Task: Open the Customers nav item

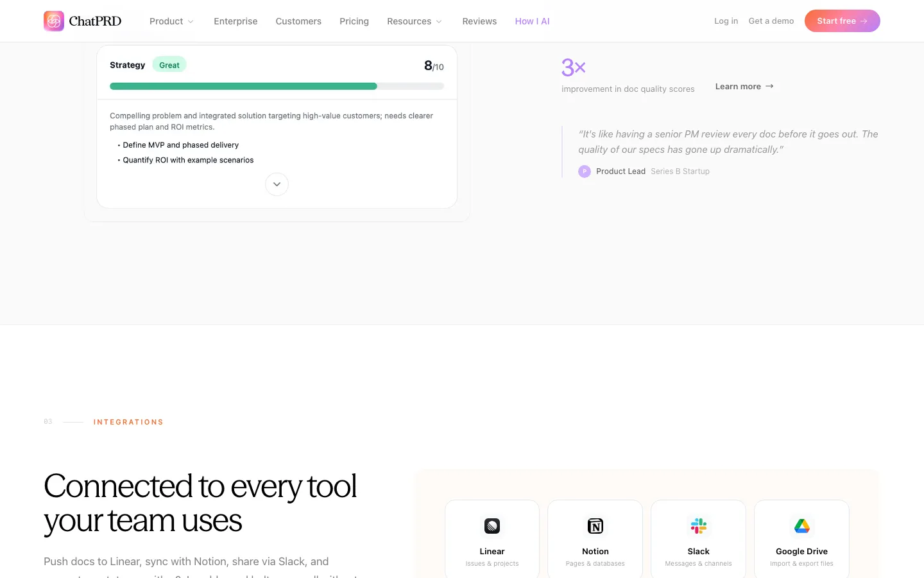Action: 298,21
